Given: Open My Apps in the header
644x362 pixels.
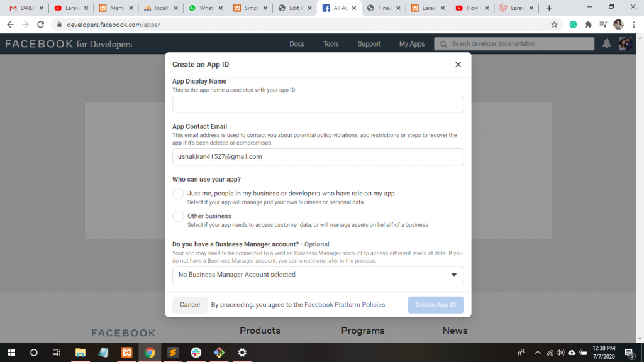Looking at the screenshot, I should [x=412, y=44].
